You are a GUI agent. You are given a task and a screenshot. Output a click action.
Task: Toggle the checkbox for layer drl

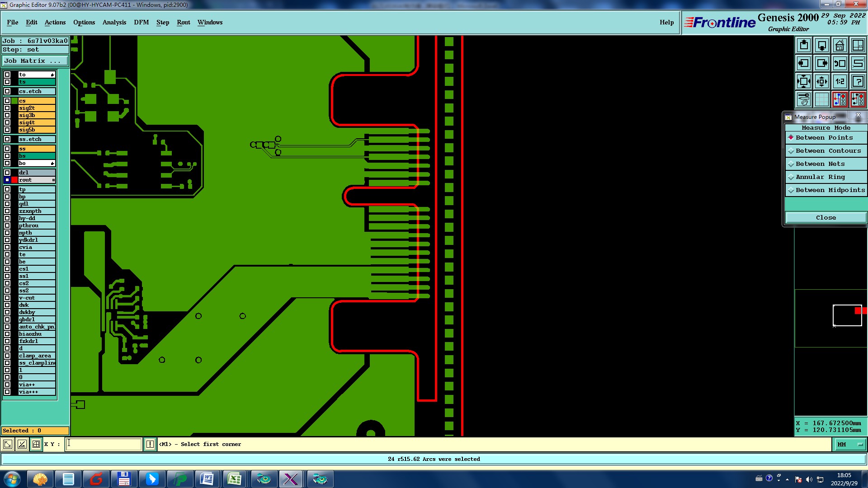7,173
